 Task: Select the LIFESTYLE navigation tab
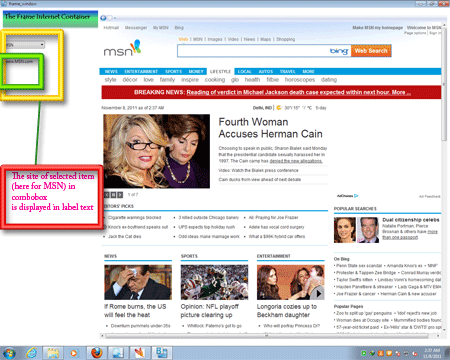click(x=220, y=72)
